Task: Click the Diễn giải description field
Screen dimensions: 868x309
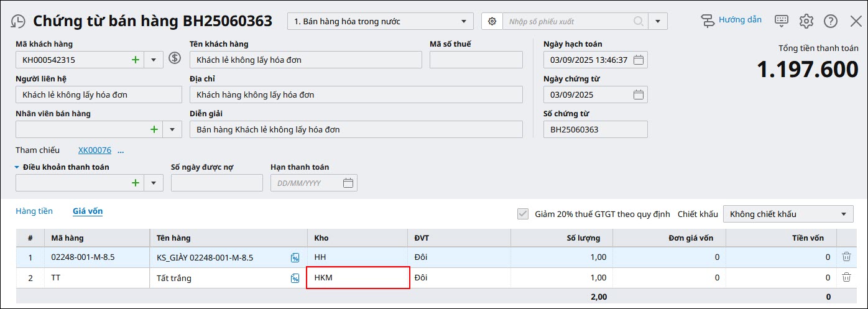Action: 356,129
